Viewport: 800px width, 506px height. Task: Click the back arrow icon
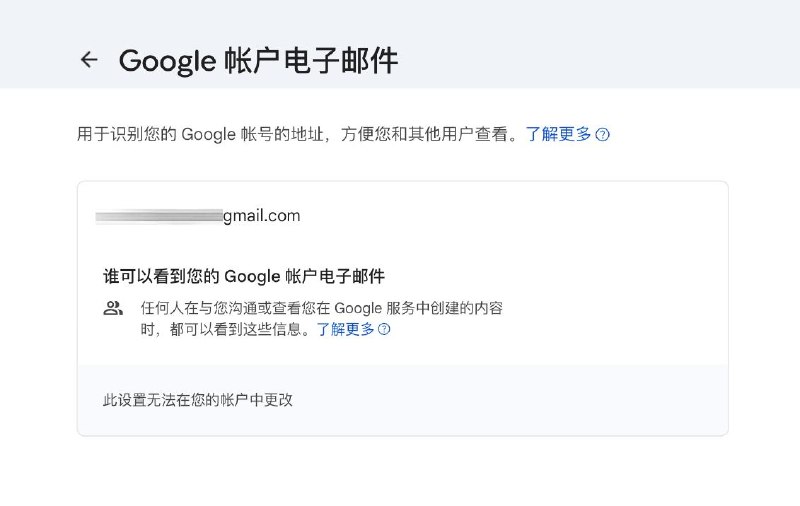tap(89, 60)
